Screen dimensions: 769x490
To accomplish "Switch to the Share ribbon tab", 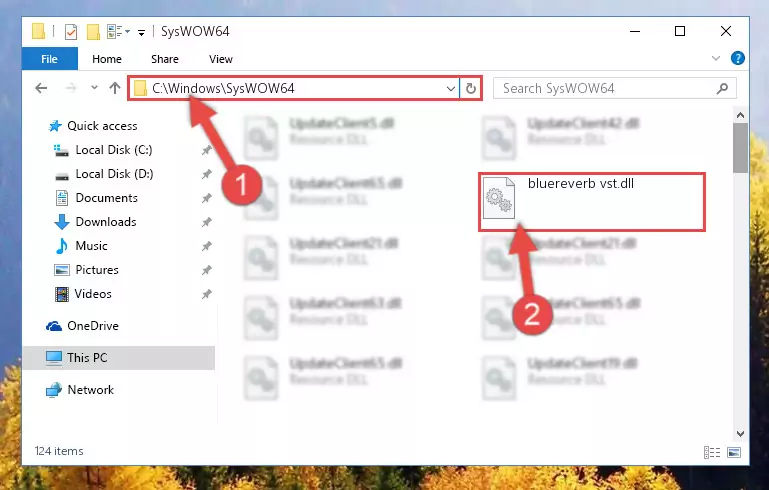I will coord(165,59).
